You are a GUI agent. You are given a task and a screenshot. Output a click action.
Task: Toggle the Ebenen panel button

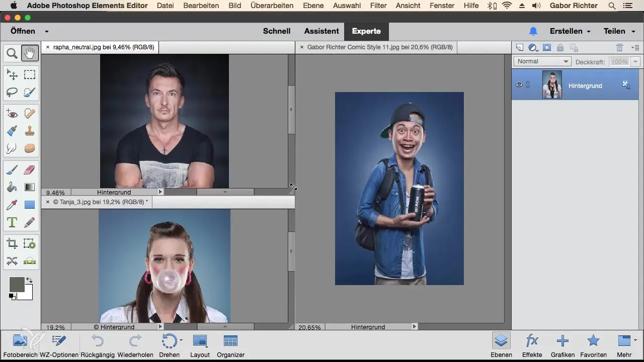click(501, 345)
